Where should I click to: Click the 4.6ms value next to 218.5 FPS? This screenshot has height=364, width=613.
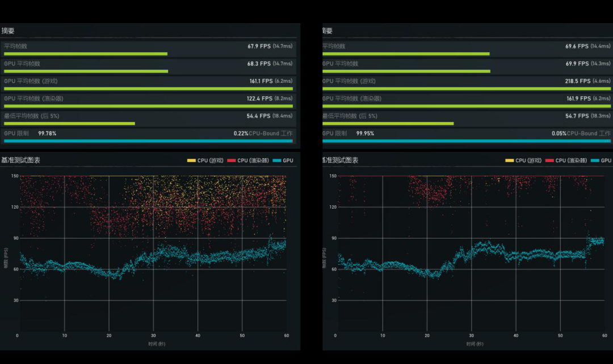(602, 81)
